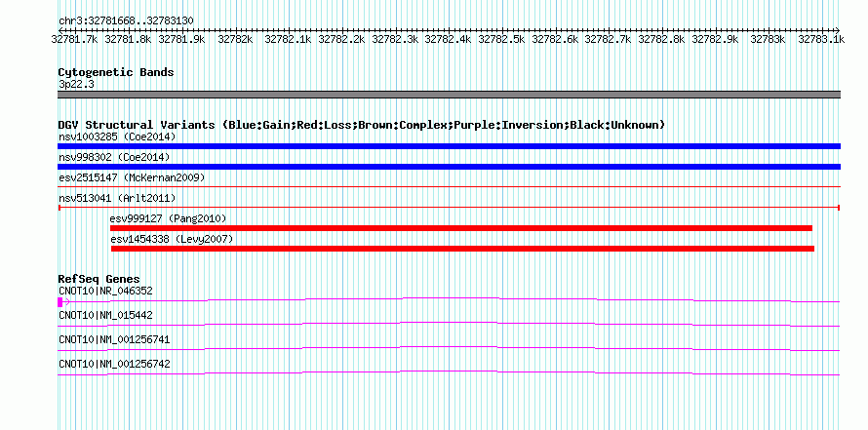Click the 32781.9k ruler tick label
The image size is (868, 430).
click(x=181, y=40)
